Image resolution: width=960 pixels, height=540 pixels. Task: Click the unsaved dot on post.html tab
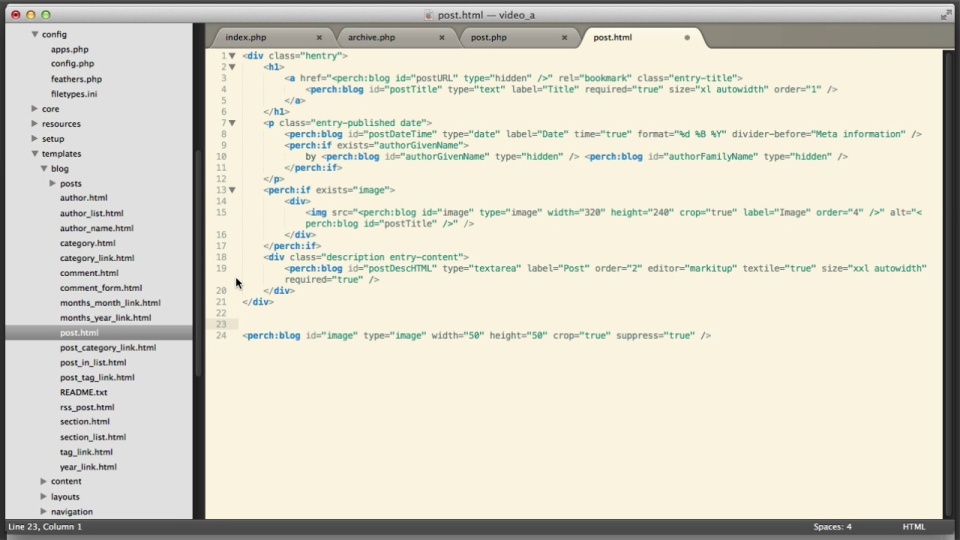(687, 37)
